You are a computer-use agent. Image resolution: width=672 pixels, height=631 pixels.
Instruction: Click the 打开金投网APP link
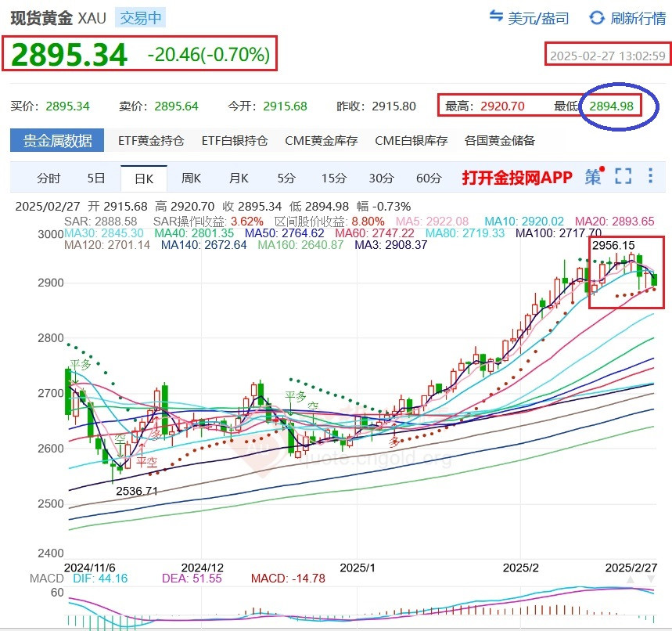tap(516, 178)
